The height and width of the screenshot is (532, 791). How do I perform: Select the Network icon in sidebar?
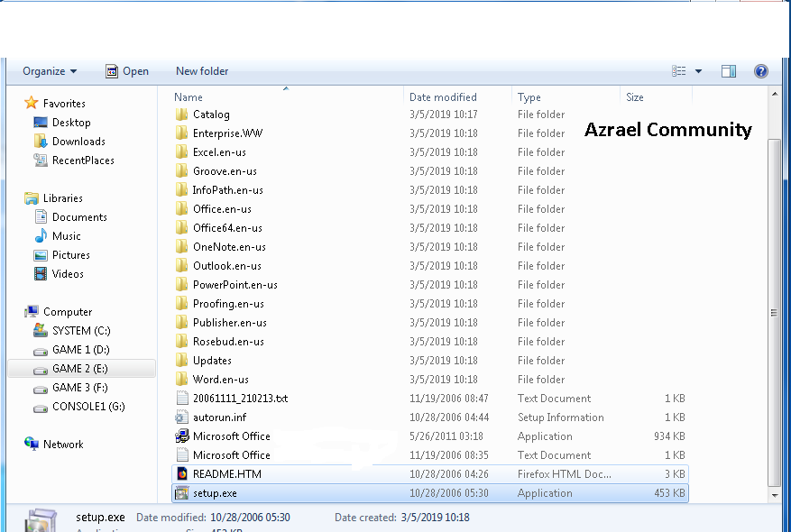pyautogui.click(x=32, y=444)
